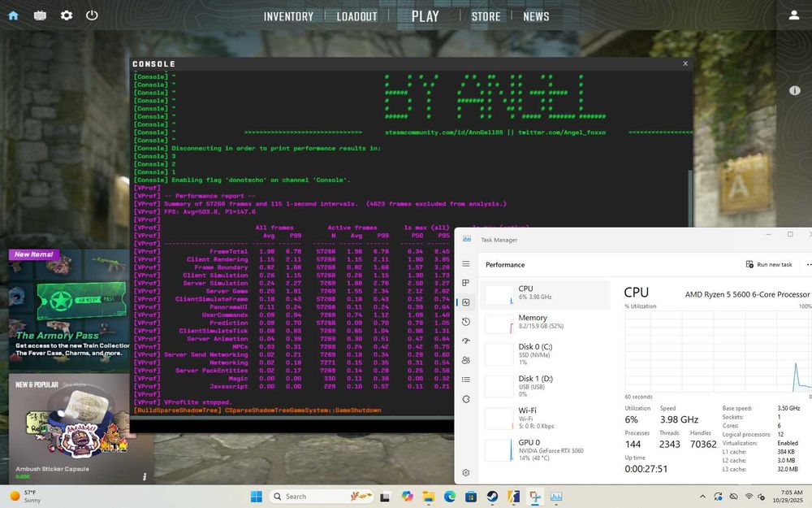
Task: Click the 'FPS: Avg=503.8' line in console
Action: (x=209, y=211)
